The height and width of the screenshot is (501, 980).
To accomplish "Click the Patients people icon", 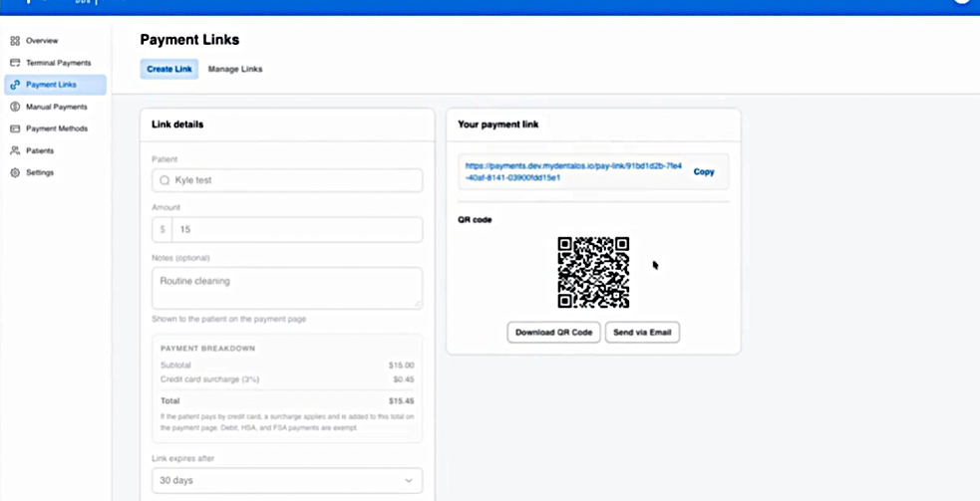I will 15,150.
